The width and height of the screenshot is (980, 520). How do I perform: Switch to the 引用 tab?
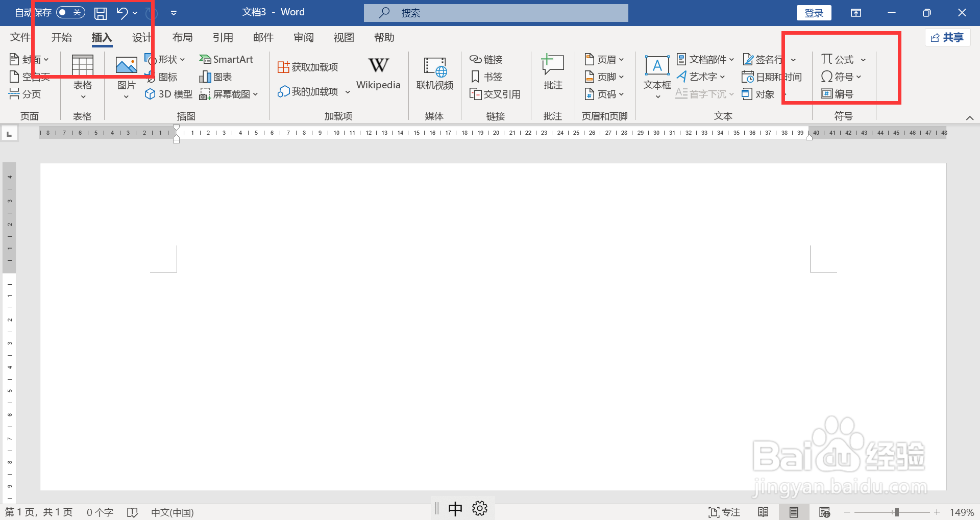(223, 37)
